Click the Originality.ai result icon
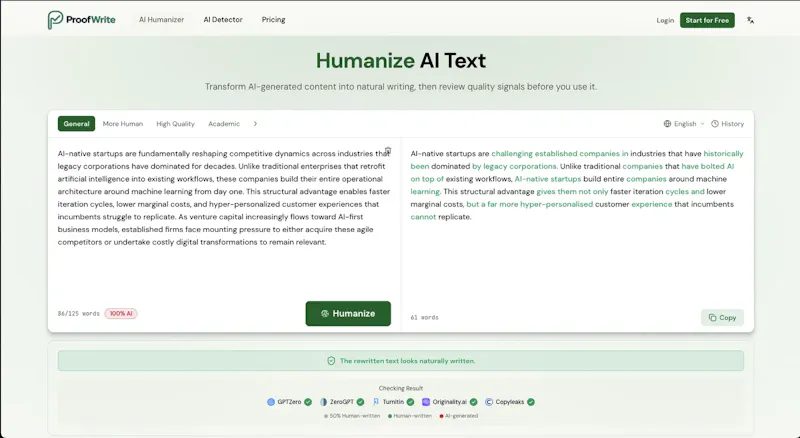The height and width of the screenshot is (438, 800). pyautogui.click(x=426, y=402)
